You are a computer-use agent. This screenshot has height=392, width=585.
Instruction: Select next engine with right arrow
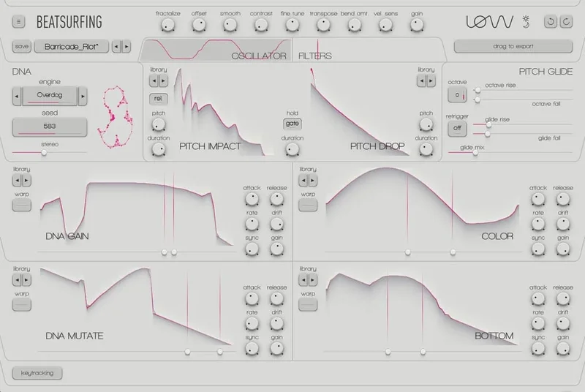click(83, 97)
